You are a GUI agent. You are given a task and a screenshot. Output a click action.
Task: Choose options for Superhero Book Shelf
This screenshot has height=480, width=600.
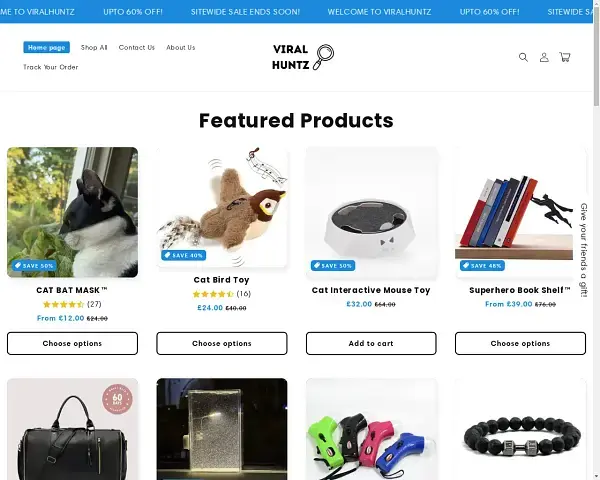(x=520, y=343)
